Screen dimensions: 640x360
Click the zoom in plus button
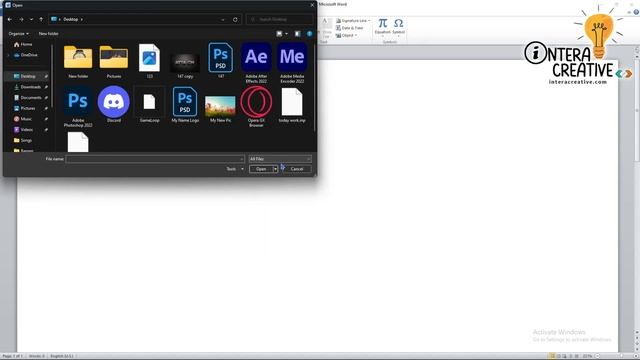pyautogui.click(x=636, y=356)
